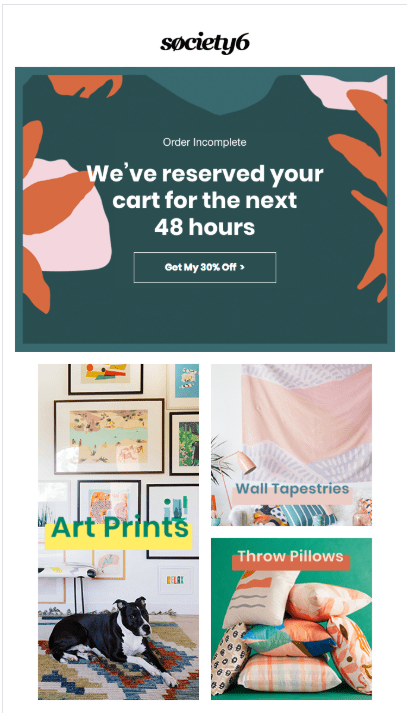Select the framed beach scene print

coord(109,437)
